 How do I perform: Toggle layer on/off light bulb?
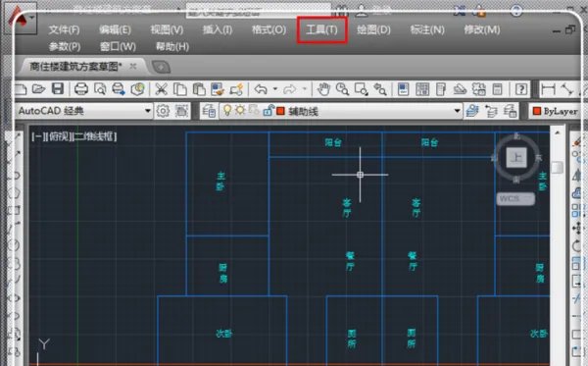pos(227,110)
